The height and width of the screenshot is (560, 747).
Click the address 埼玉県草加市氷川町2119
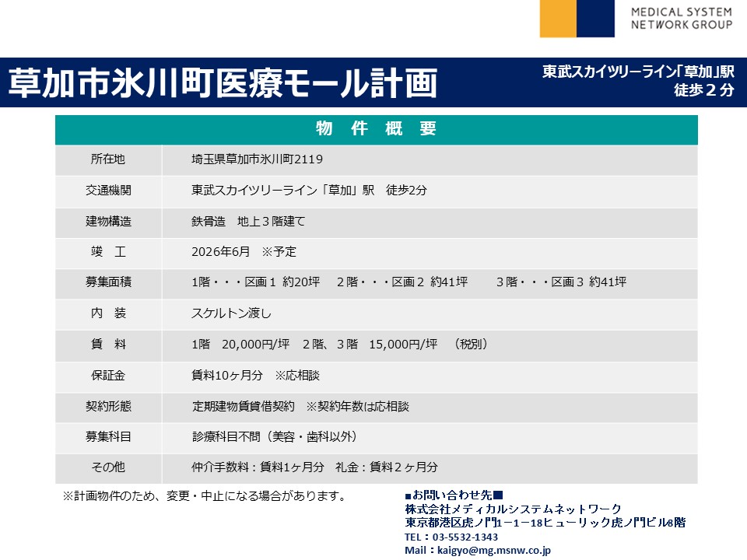(x=257, y=159)
